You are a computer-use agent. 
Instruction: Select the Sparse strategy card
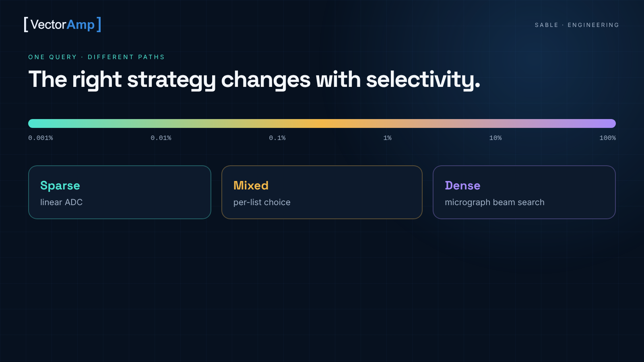coord(120,192)
